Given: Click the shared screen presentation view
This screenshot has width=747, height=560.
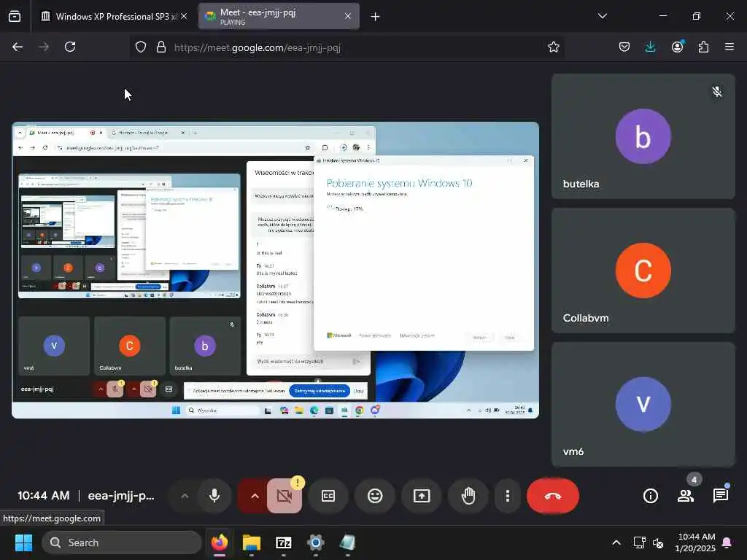Looking at the screenshot, I should 275,270.
